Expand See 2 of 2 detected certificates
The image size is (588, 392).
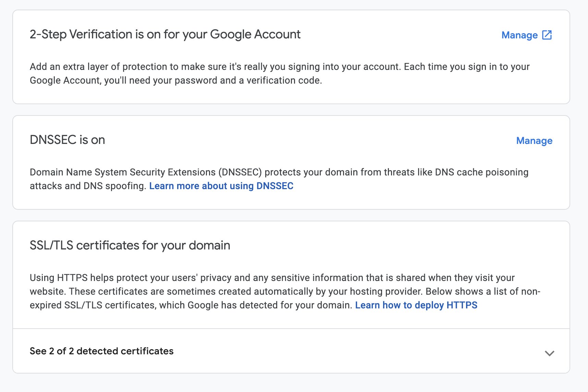pos(102,351)
